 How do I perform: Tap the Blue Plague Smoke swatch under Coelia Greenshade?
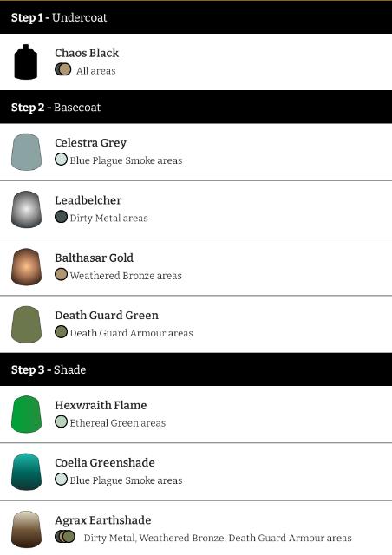61,480
